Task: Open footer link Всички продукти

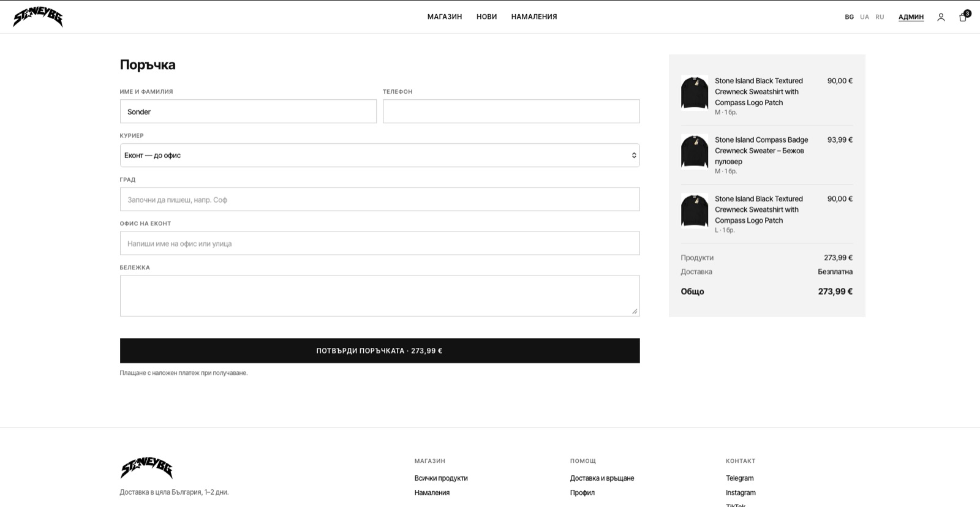Action: [x=441, y=478]
